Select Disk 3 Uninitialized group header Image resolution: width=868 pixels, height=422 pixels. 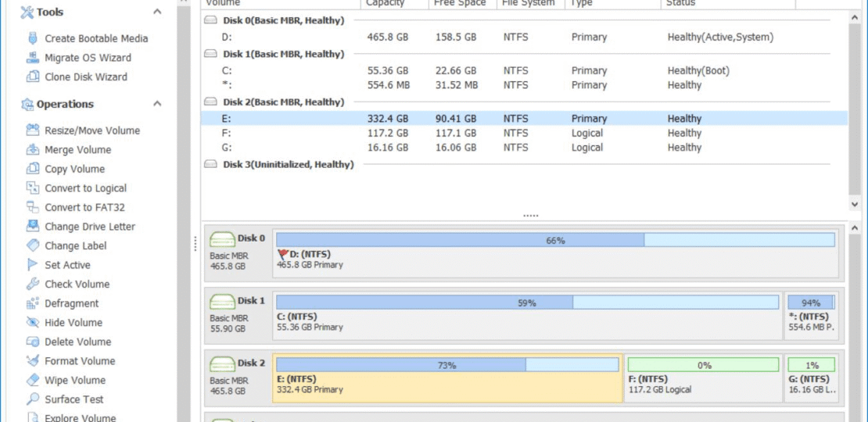point(289,164)
